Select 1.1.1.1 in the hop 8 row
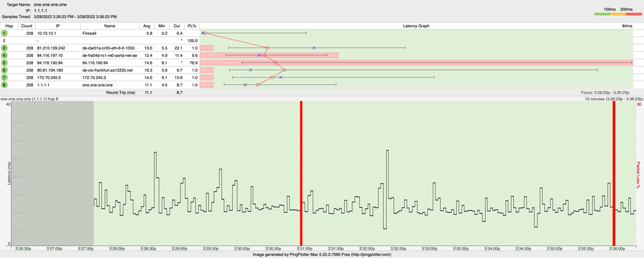 coord(43,85)
